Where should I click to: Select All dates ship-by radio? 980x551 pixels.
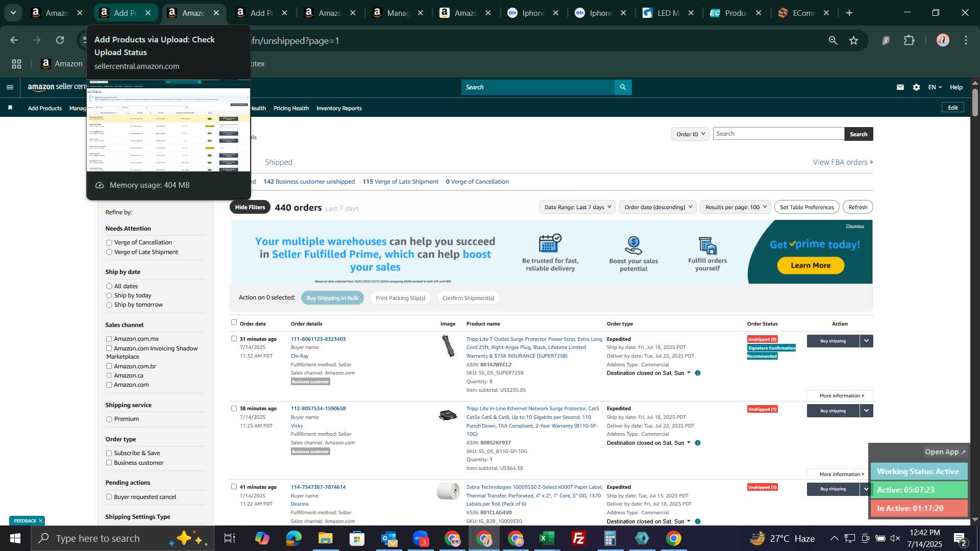(109, 286)
